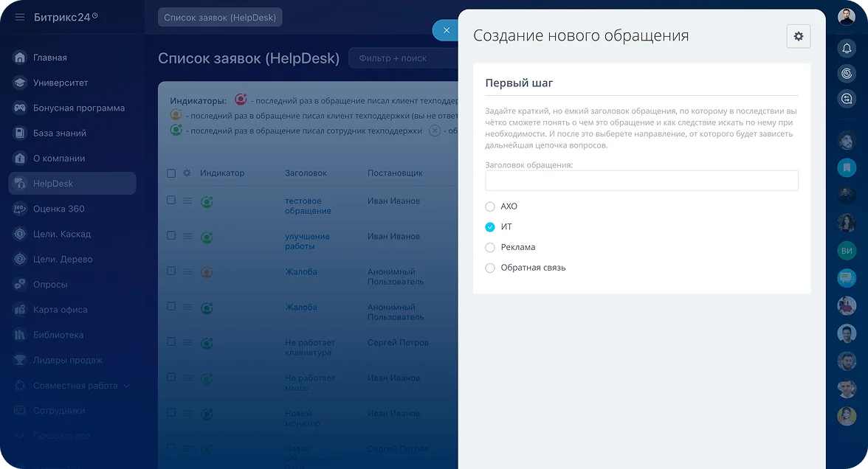The image size is (868, 469).
Task: Click the Оценка 360 icon
Action: [20, 209]
